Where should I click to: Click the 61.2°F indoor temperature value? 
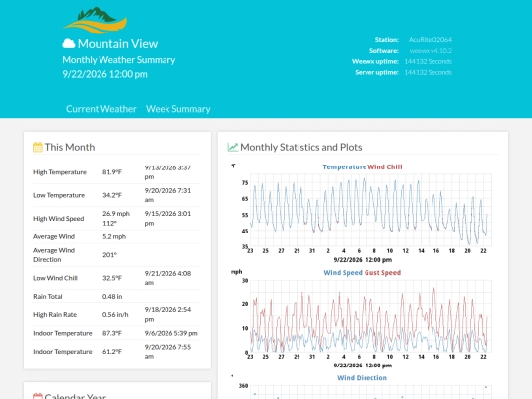click(x=112, y=352)
